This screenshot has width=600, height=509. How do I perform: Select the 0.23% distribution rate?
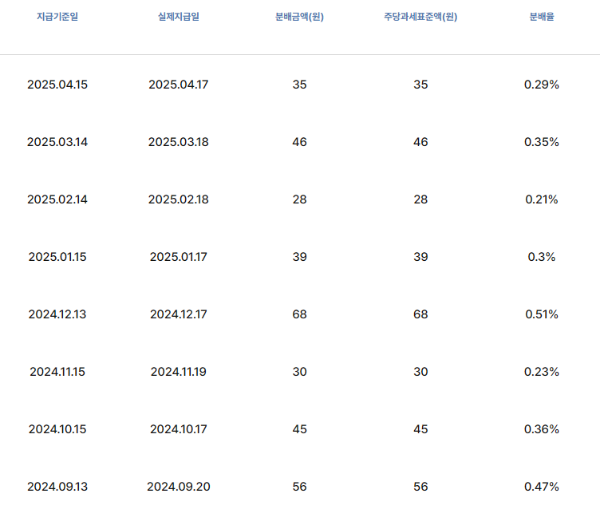pos(542,372)
